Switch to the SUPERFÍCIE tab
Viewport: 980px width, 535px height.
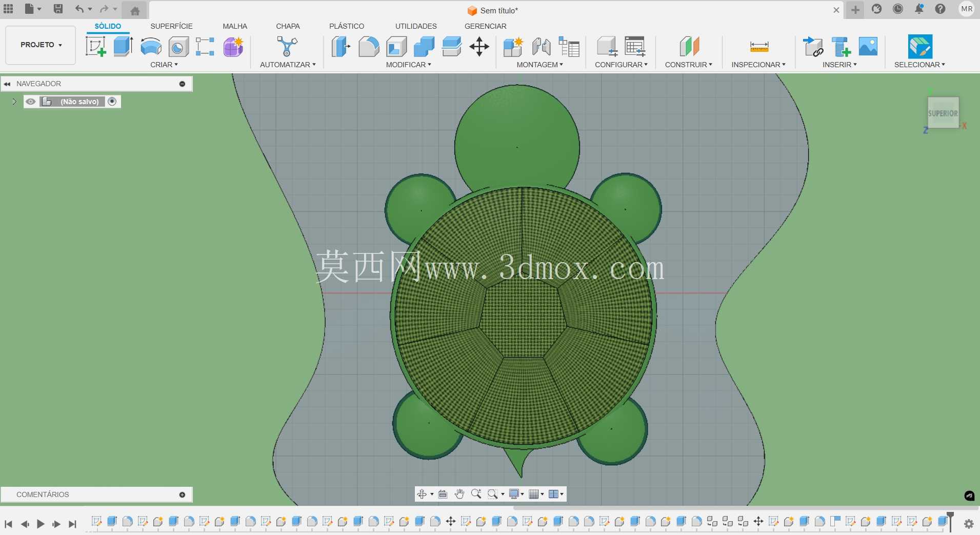[171, 26]
